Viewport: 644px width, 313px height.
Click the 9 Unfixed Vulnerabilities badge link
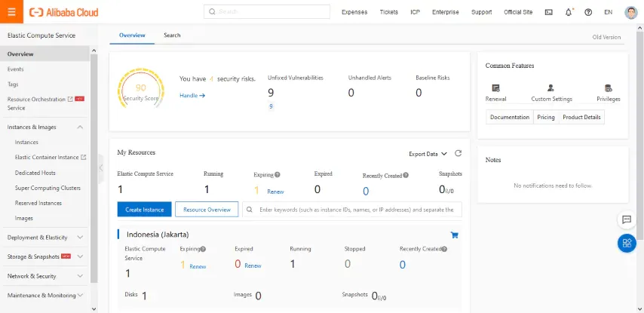[x=271, y=107]
